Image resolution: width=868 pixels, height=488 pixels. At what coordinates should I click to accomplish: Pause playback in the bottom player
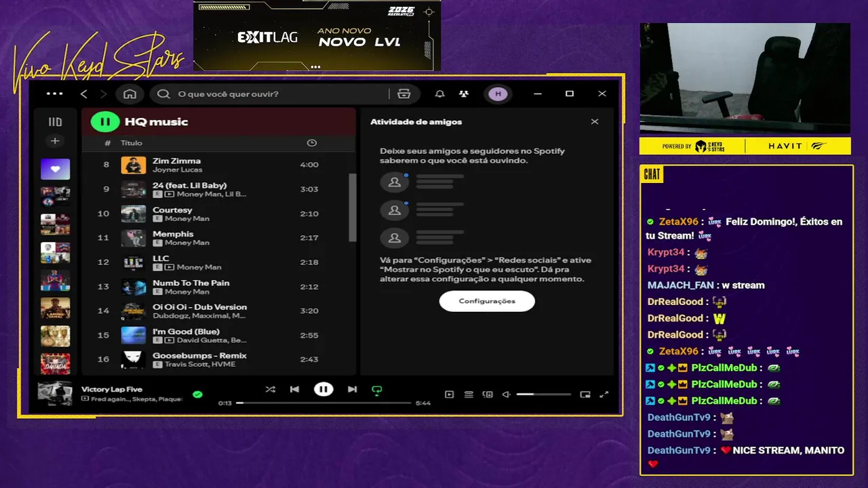(x=323, y=389)
